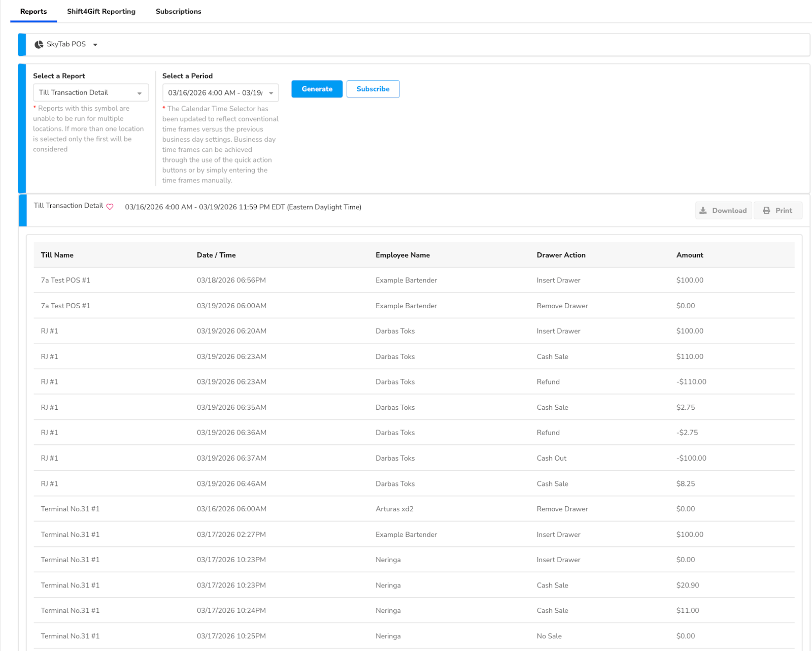The width and height of the screenshot is (812, 651).
Task: Open the Select a Report dropdown
Action: (91, 93)
